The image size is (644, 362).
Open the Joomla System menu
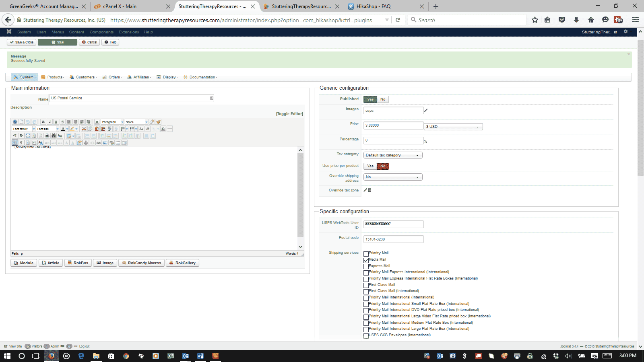point(24,32)
